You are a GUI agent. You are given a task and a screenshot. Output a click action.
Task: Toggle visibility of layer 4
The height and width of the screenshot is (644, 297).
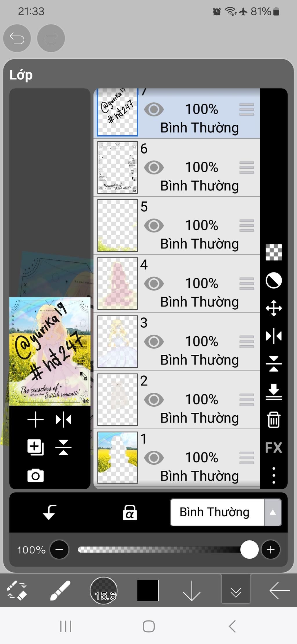coord(154,284)
